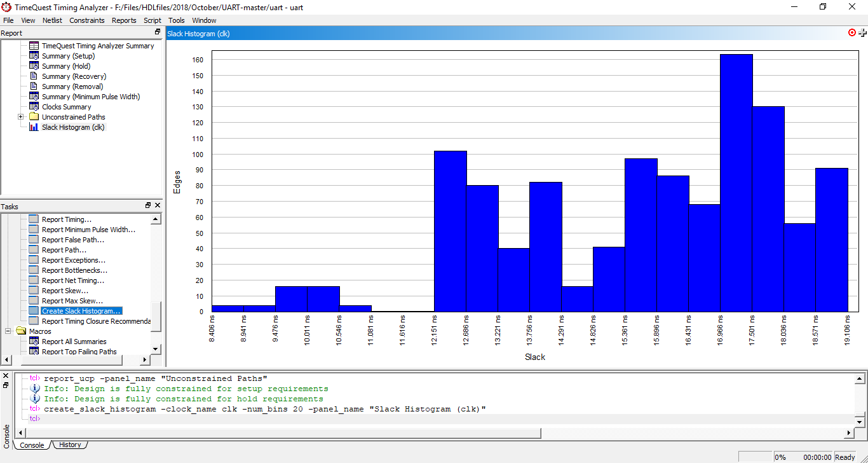Click the Report All Summaries macro icon

34,342
